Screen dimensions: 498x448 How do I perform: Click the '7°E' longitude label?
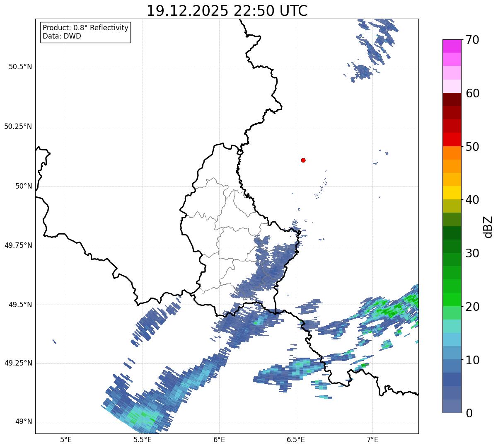coord(372,439)
